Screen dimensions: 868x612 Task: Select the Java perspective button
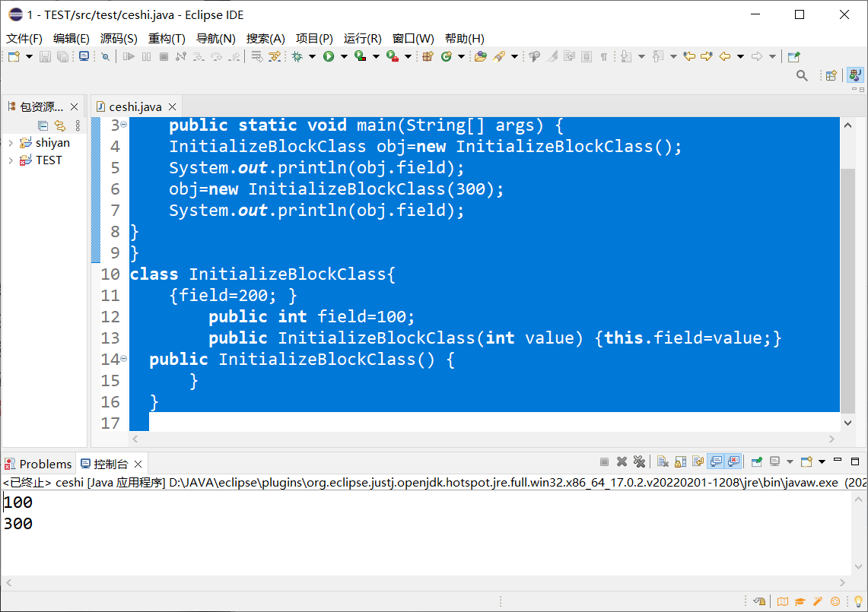tap(855, 75)
